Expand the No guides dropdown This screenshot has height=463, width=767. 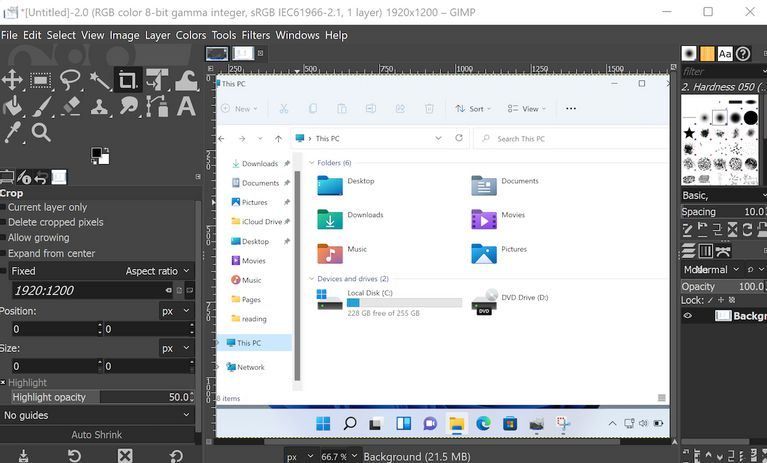click(97, 415)
